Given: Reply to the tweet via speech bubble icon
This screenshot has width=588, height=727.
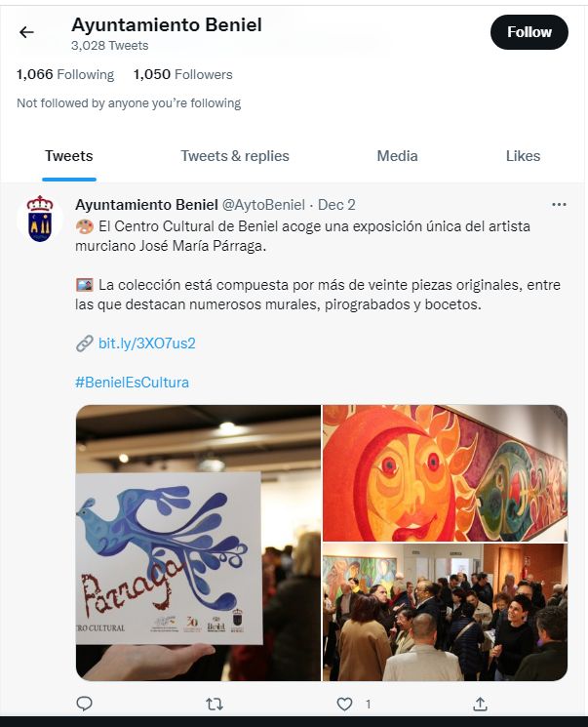Looking at the screenshot, I should coord(84,704).
